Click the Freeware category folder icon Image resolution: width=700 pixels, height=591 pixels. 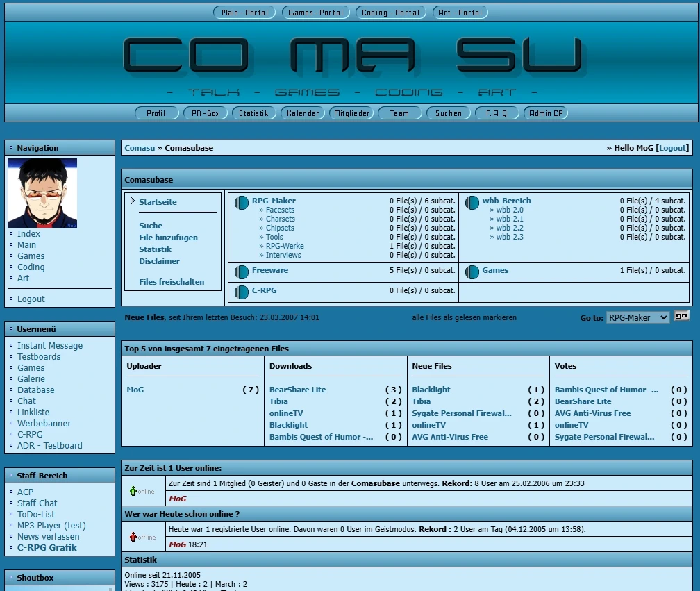(242, 272)
